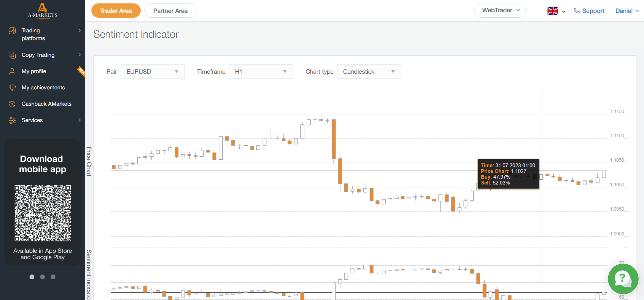Click the My achievements trophy icon
The image size is (644, 300).
click(x=12, y=88)
